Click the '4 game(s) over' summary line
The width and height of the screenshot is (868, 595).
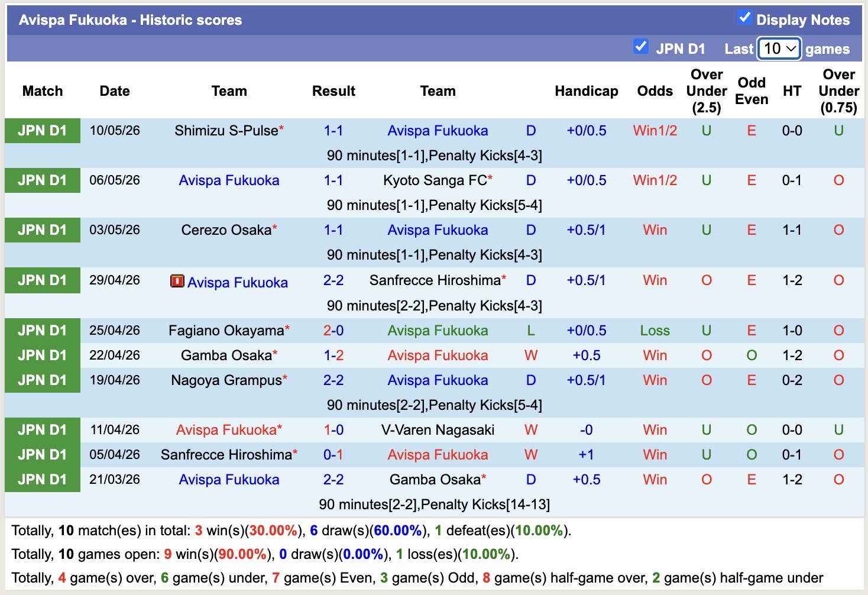click(x=417, y=578)
